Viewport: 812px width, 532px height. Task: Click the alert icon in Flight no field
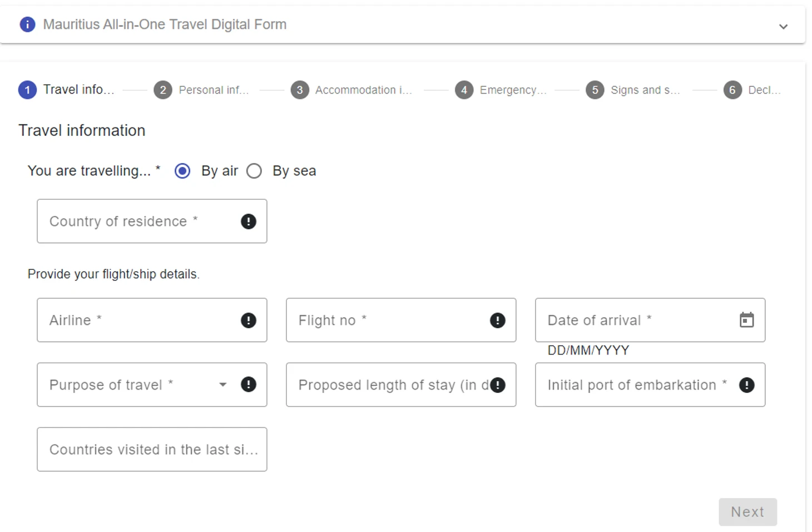point(498,321)
